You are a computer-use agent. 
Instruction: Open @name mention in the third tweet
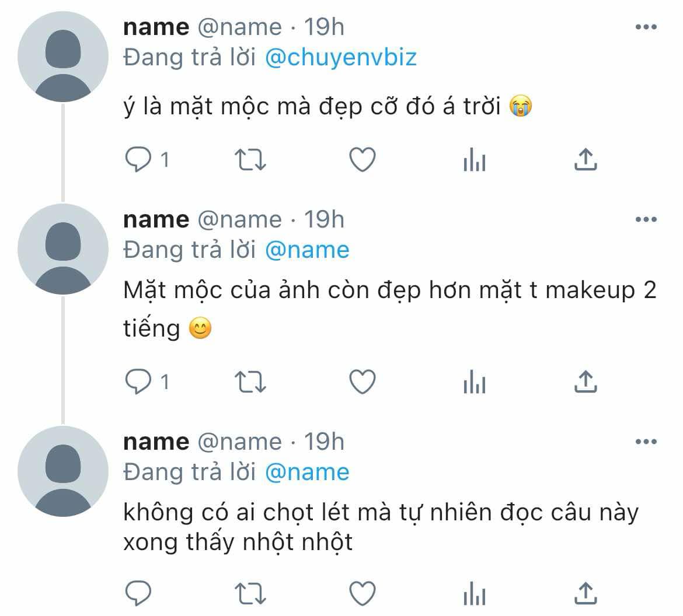(x=307, y=472)
